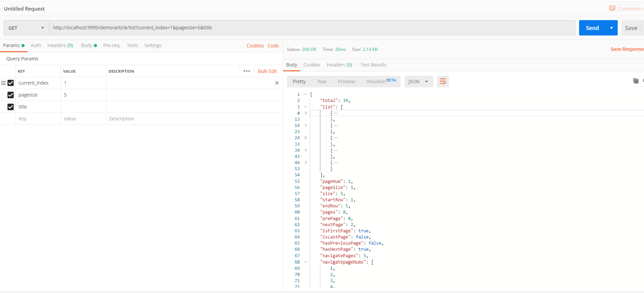Image resolution: width=644 pixels, height=293 pixels.
Task: Choose the Preview view mode
Action: pos(347,82)
